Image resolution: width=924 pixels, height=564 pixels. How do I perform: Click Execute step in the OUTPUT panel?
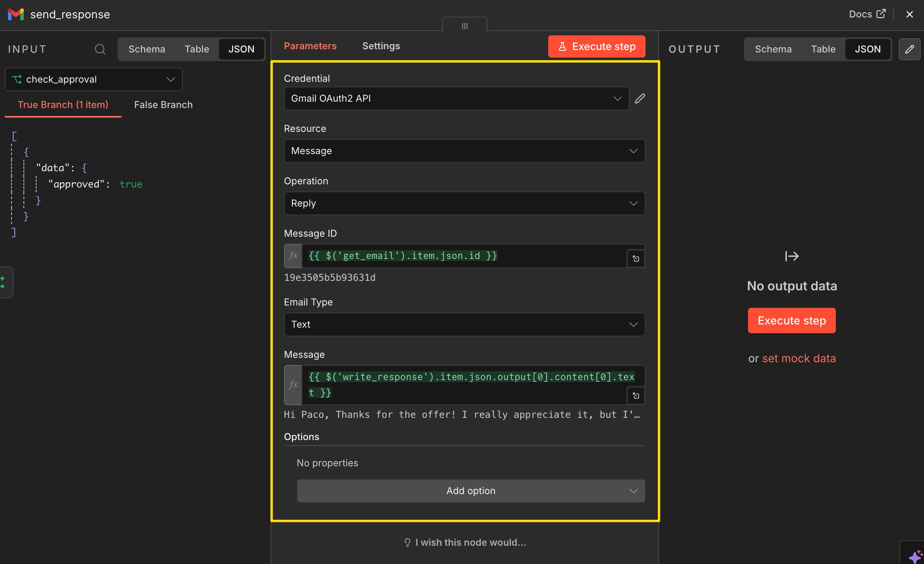click(x=792, y=321)
